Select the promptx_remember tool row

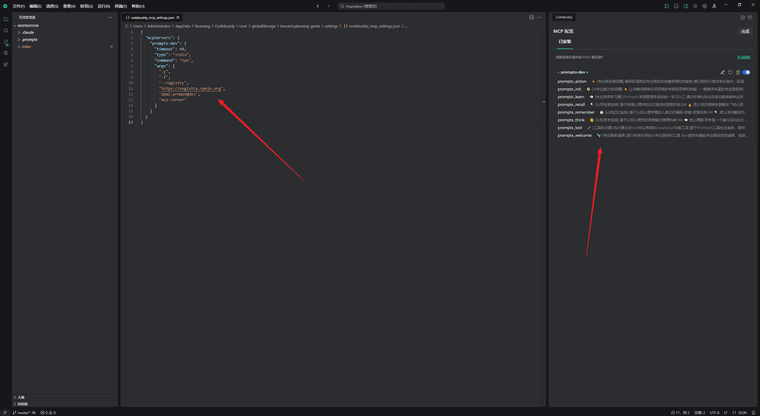(652, 112)
